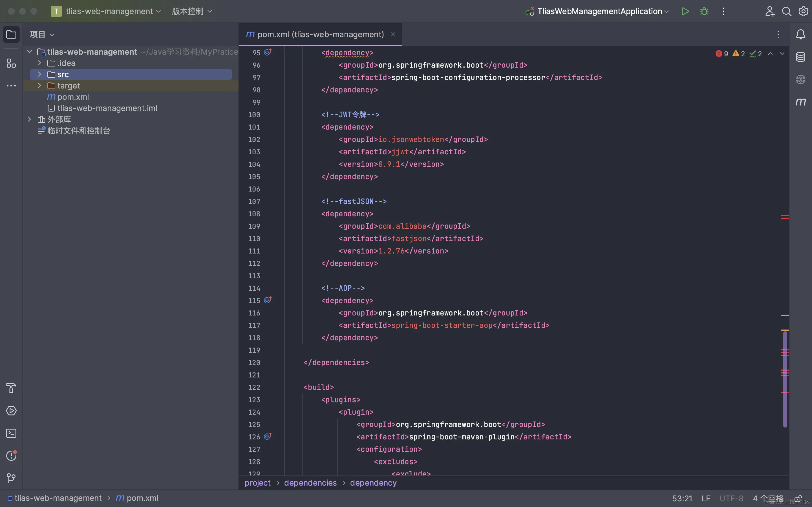Click the UTF-8 encoding status button
Screen dimensions: 812x507
pyautogui.click(x=731, y=499)
